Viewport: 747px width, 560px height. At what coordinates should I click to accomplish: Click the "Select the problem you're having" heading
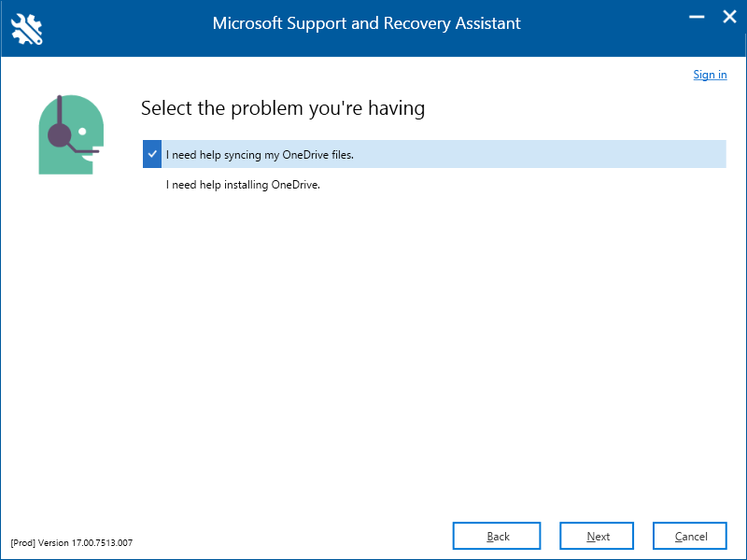click(x=283, y=108)
